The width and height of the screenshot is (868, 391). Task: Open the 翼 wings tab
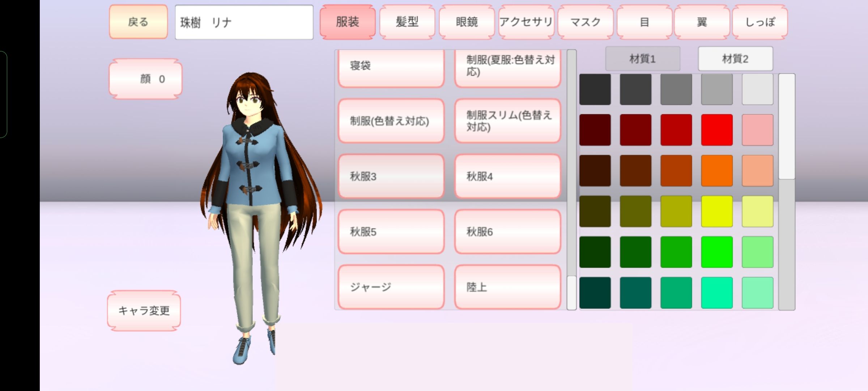[702, 22]
